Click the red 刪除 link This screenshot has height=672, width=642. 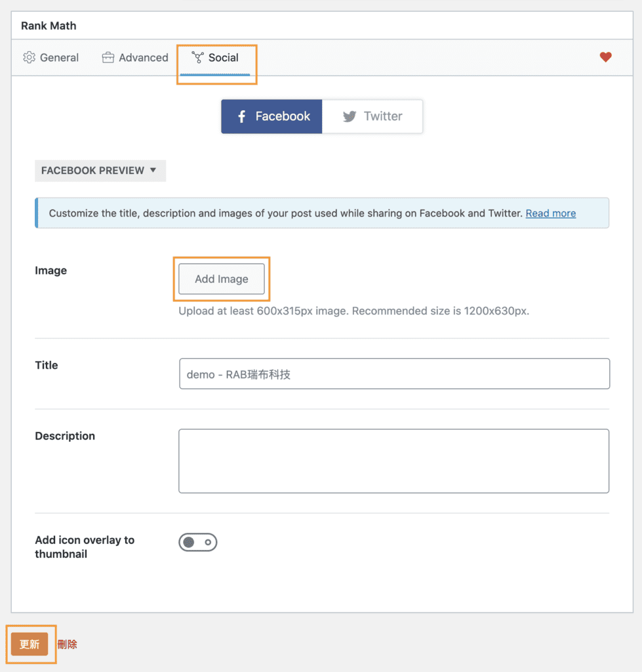tap(68, 644)
